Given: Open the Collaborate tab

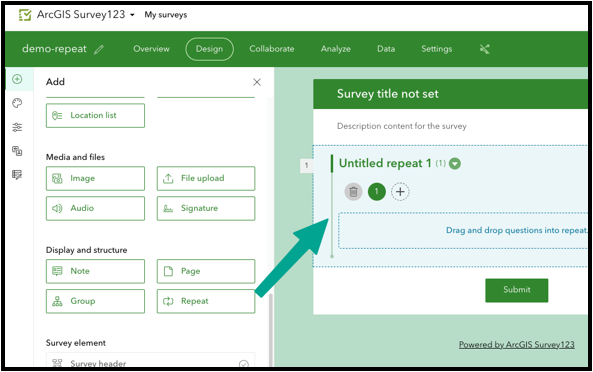Looking at the screenshot, I should [272, 49].
